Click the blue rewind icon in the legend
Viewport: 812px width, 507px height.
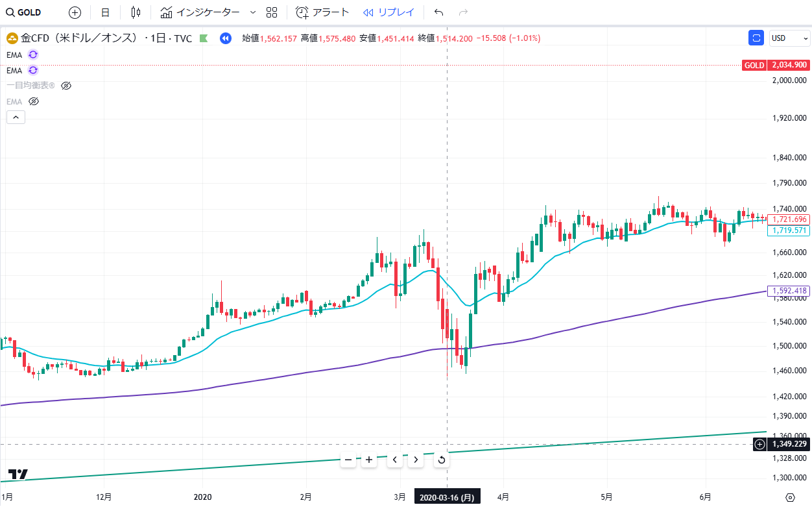coord(225,38)
